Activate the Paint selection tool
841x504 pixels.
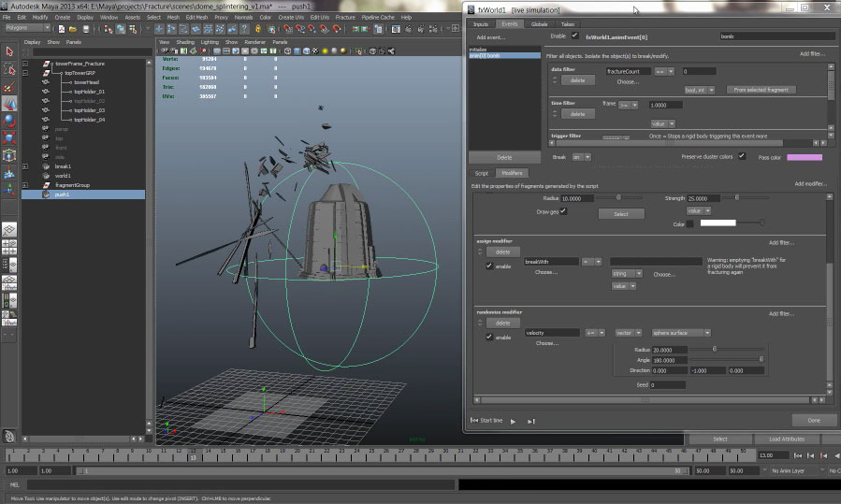click(9, 87)
